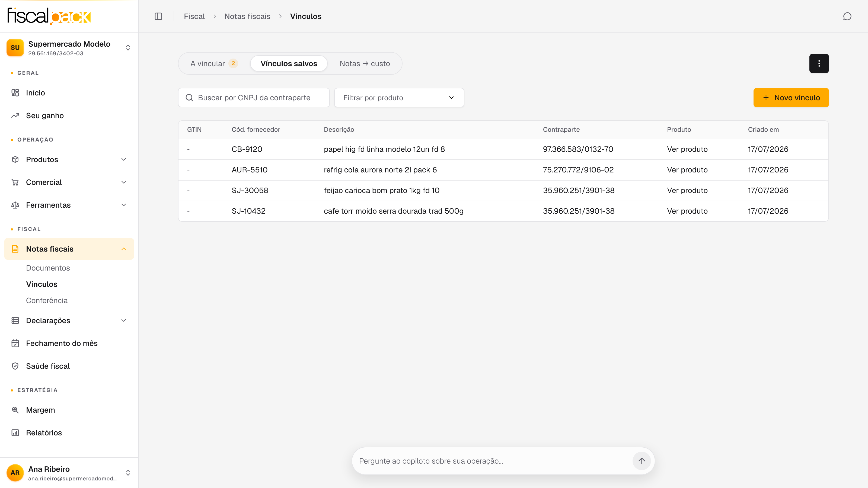The height and width of the screenshot is (488, 868).
Task: Expand the Comercial section
Action: [69, 182]
